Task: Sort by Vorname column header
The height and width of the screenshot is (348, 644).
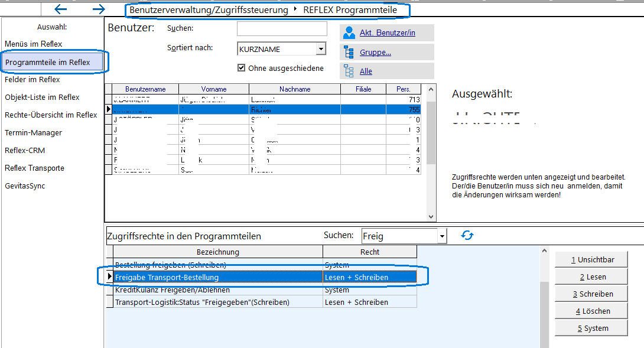Action: pos(213,89)
